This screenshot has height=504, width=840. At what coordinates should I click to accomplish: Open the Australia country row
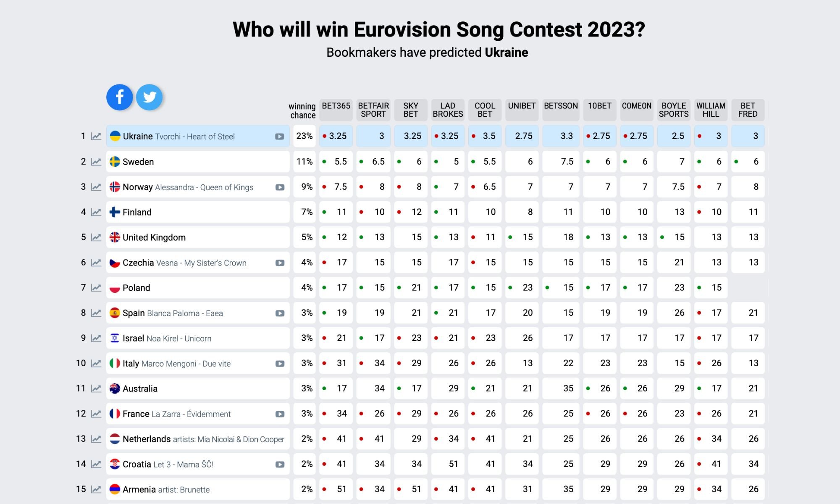[140, 388]
